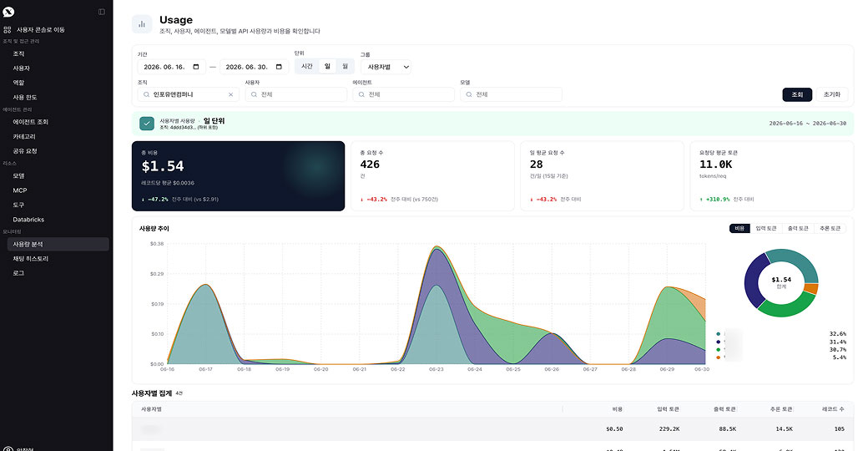Toggle the green check beside 사용자별 사용량

coord(147,124)
